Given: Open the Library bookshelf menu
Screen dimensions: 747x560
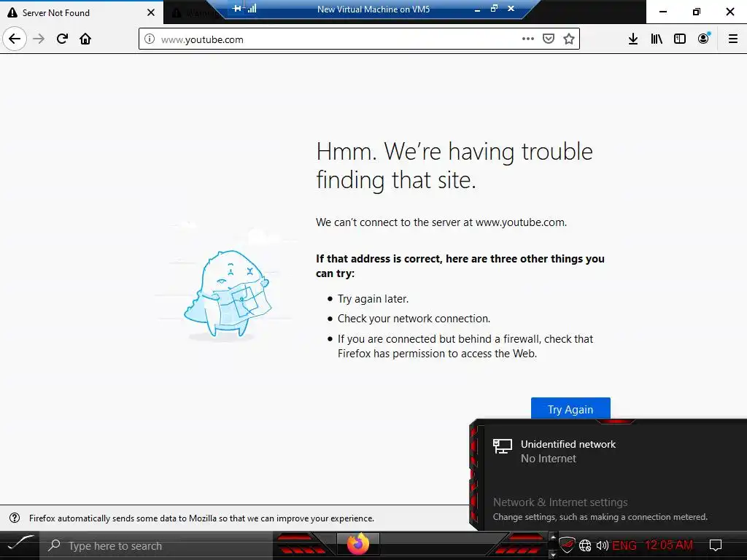Looking at the screenshot, I should [x=657, y=39].
